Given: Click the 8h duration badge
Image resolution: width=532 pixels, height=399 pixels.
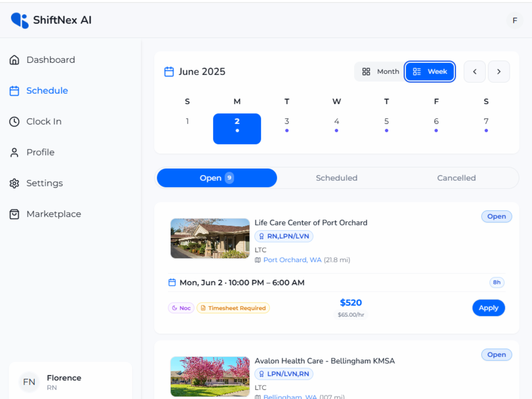Looking at the screenshot, I should pyautogui.click(x=497, y=282).
